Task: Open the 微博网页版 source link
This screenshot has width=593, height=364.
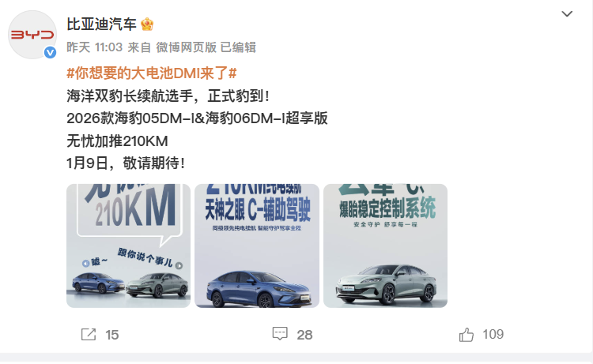Action: point(186,47)
